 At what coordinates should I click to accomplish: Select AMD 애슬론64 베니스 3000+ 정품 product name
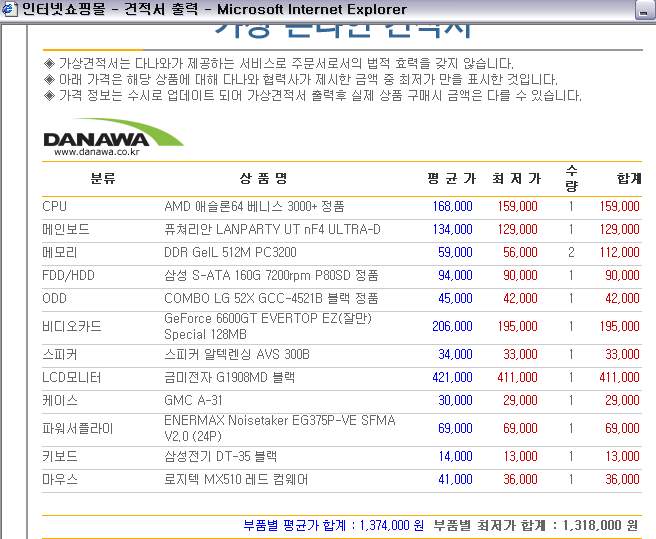(x=254, y=206)
